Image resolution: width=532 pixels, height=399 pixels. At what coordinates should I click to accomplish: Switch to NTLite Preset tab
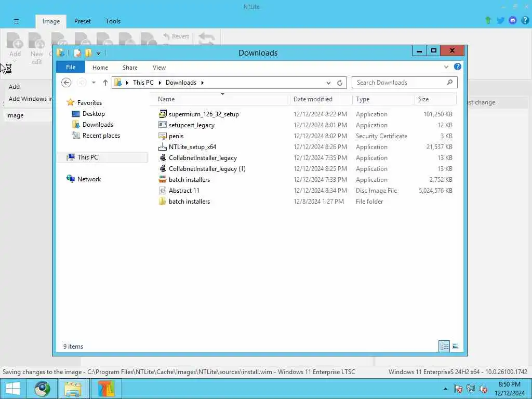[x=83, y=21]
